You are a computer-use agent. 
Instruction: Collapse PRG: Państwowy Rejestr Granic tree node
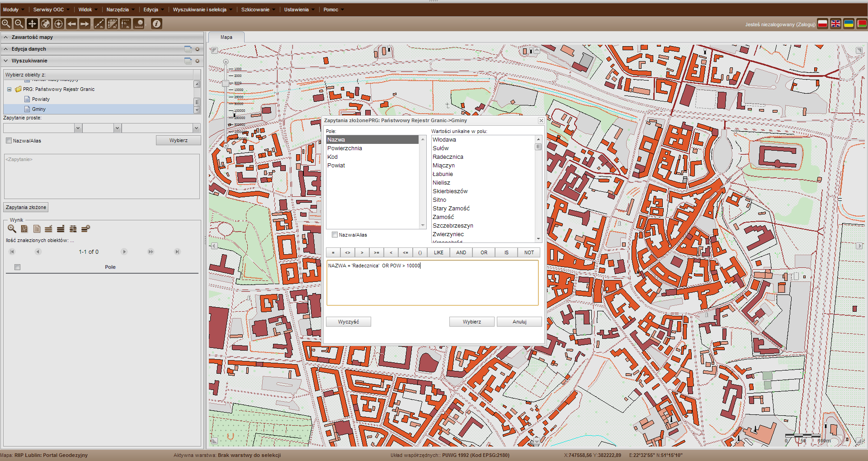(9, 89)
